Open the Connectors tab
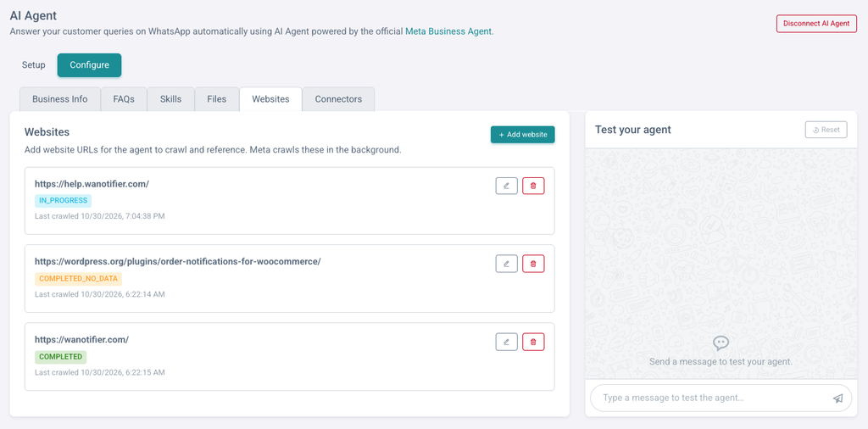The image size is (868, 429). click(338, 99)
